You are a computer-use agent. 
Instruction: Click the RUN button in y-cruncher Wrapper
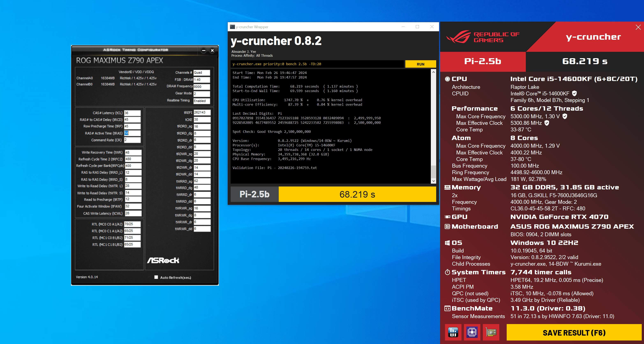point(421,64)
